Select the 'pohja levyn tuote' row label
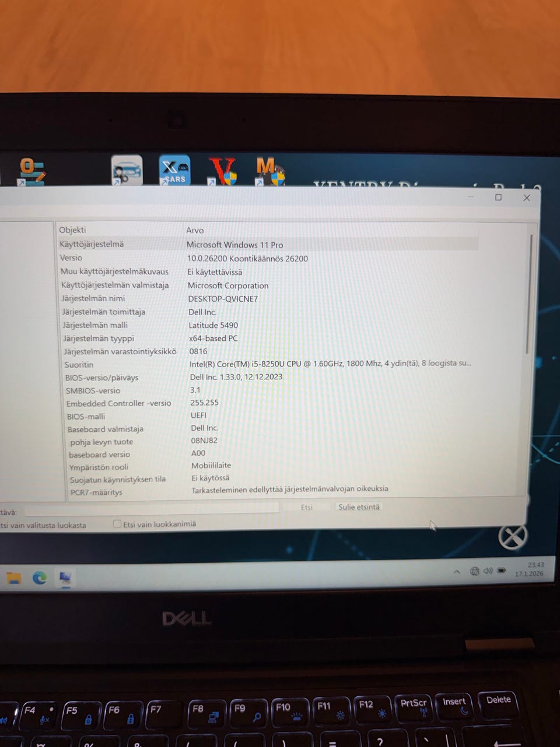The image size is (560, 747). tap(101, 442)
